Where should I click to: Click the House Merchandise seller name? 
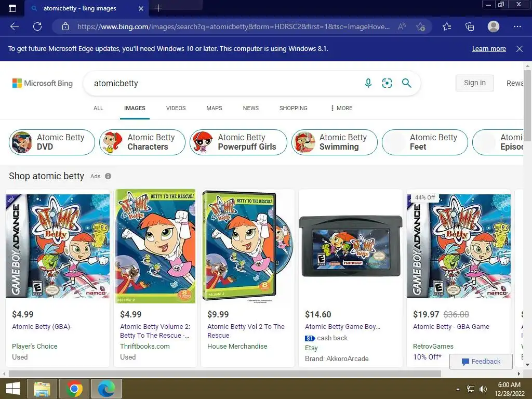237,346
